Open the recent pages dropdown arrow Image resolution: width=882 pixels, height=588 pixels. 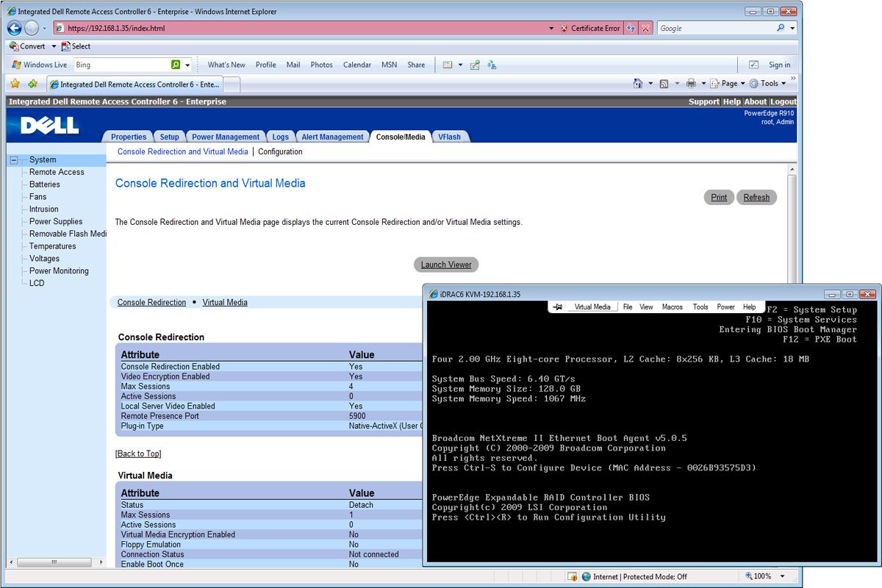click(44, 28)
